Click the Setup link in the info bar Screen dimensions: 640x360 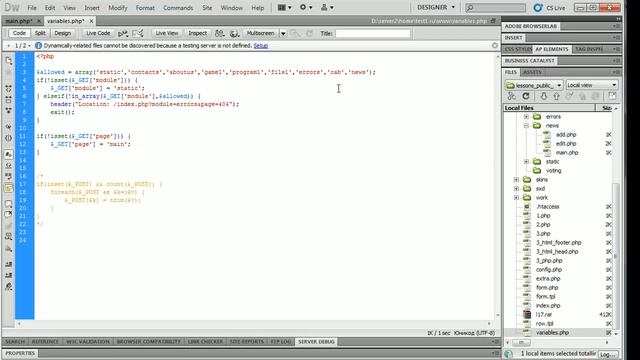tap(260, 46)
